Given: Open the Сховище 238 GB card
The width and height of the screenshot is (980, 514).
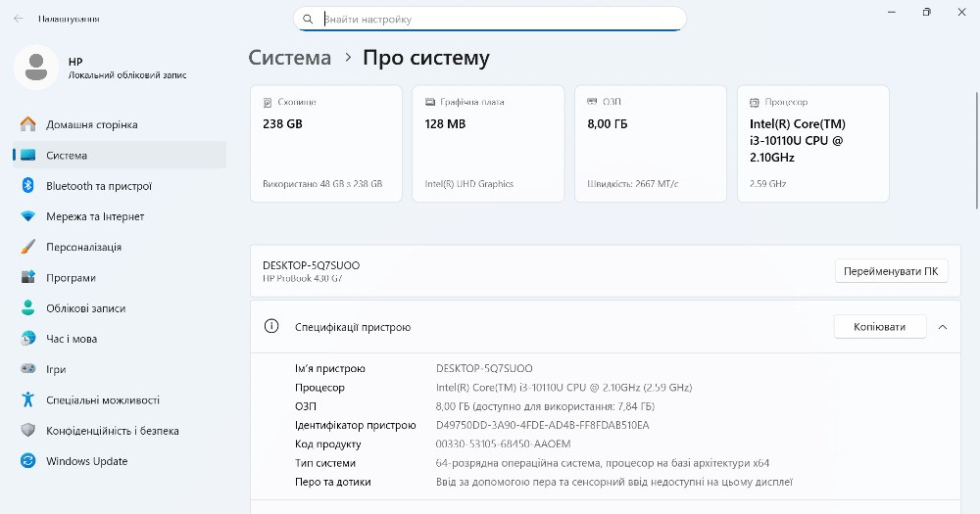Looking at the screenshot, I should tap(326, 144).
